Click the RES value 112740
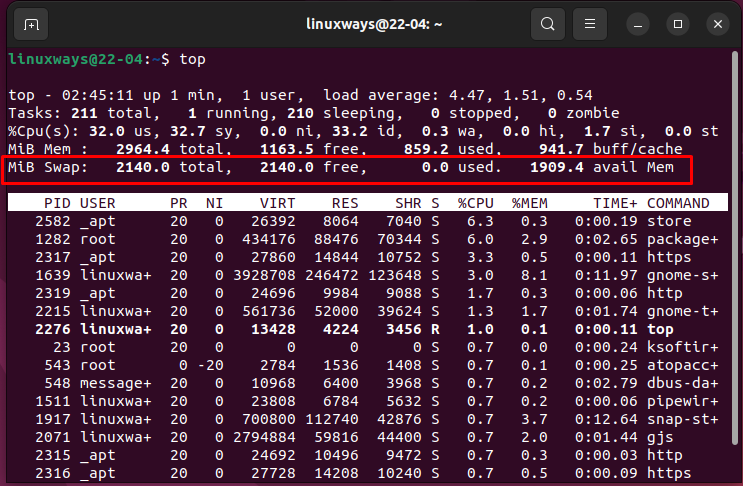This screenshot has width=743, height=486. tap(332, 419)
